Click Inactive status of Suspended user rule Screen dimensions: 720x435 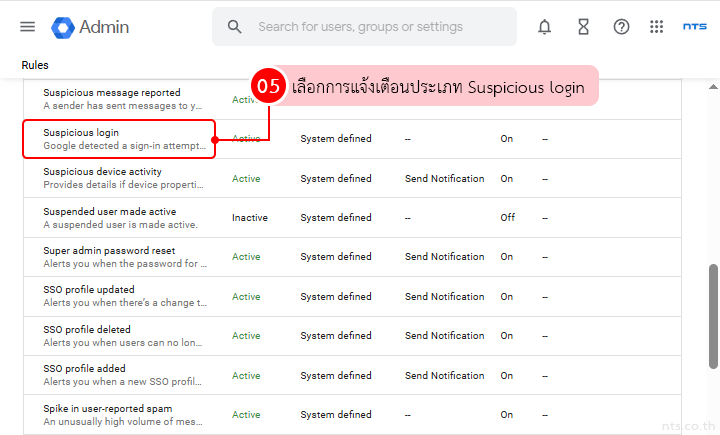pos(250,218)
